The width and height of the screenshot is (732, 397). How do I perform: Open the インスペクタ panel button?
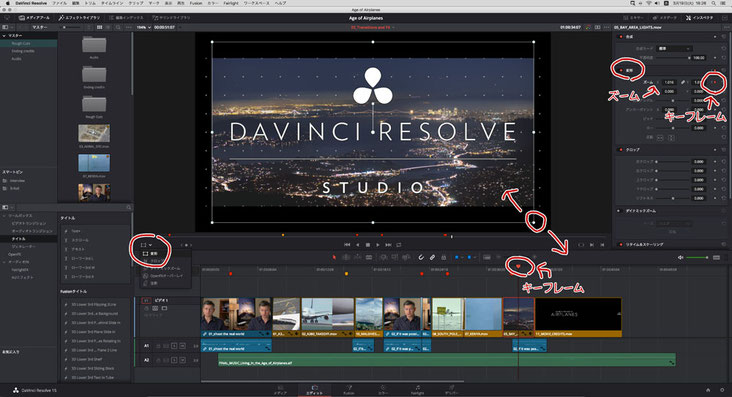click(699, 18)
